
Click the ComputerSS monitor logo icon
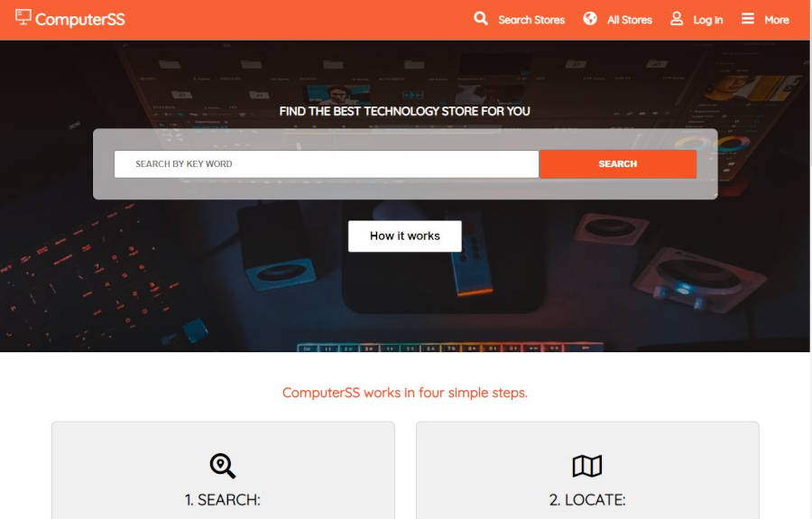pos(23,17)
